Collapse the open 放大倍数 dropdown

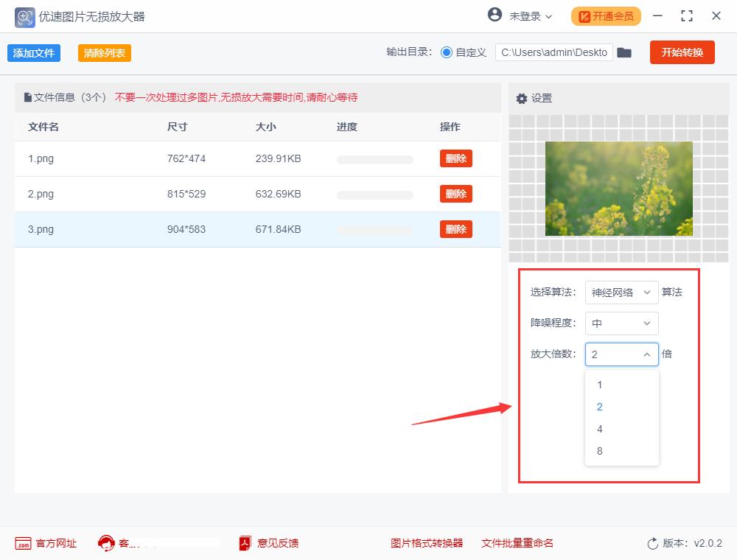point(621,354)
